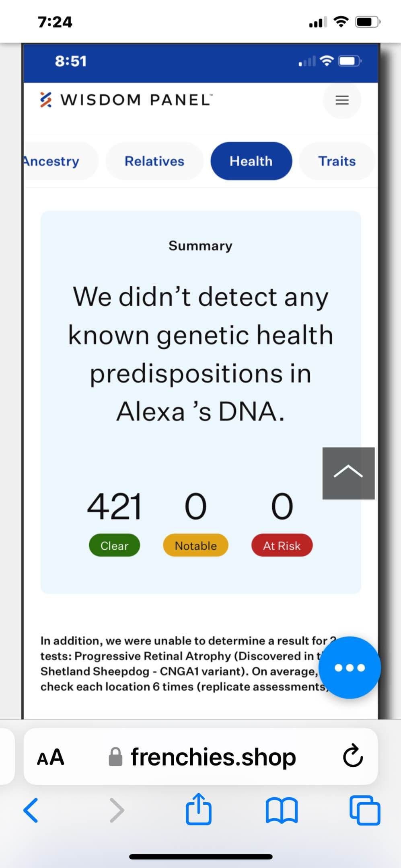Tap the yellow Notable badge
The image size is (401, 868).
[x=195, y=545]
